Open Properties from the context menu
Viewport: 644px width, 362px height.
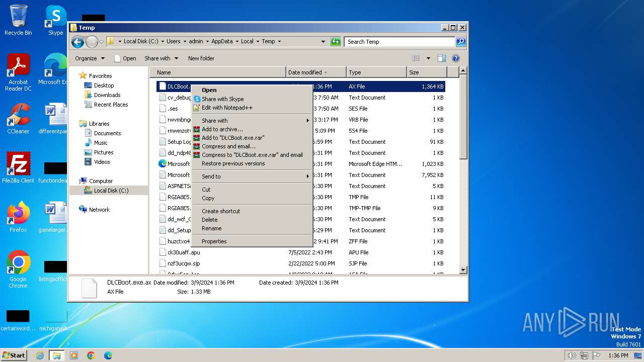(252, 241)
